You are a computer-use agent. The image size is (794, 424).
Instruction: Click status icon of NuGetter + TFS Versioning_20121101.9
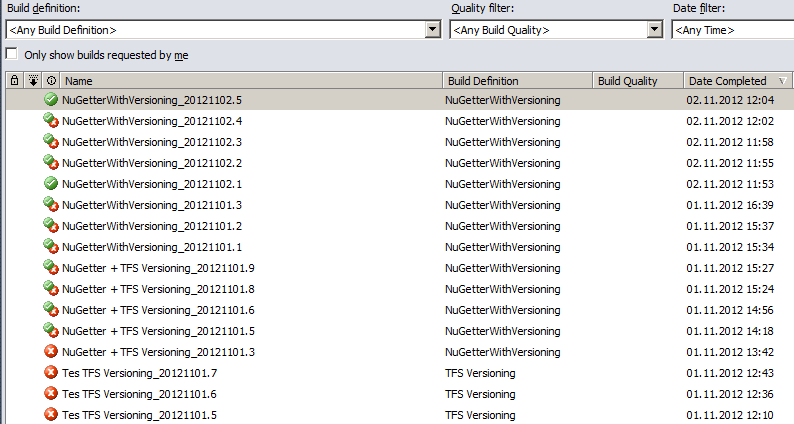(51, 267)
